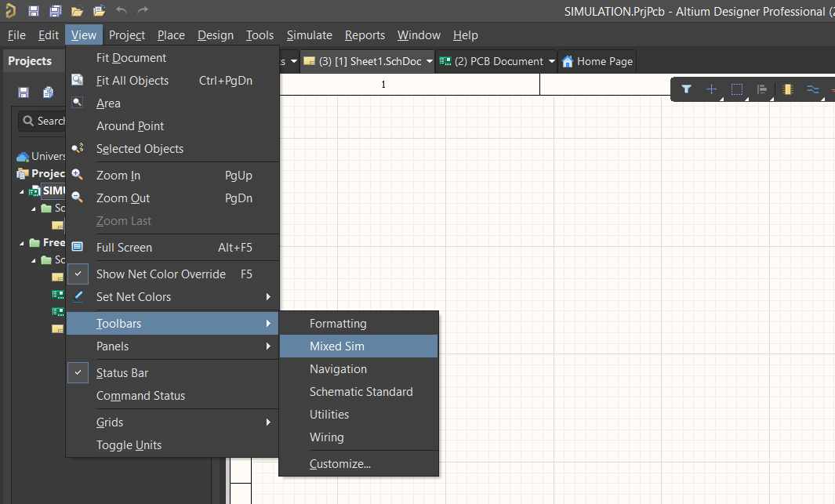Open the Design menu
This screenshot has height=504, width=835.
[x=216, y=35]
